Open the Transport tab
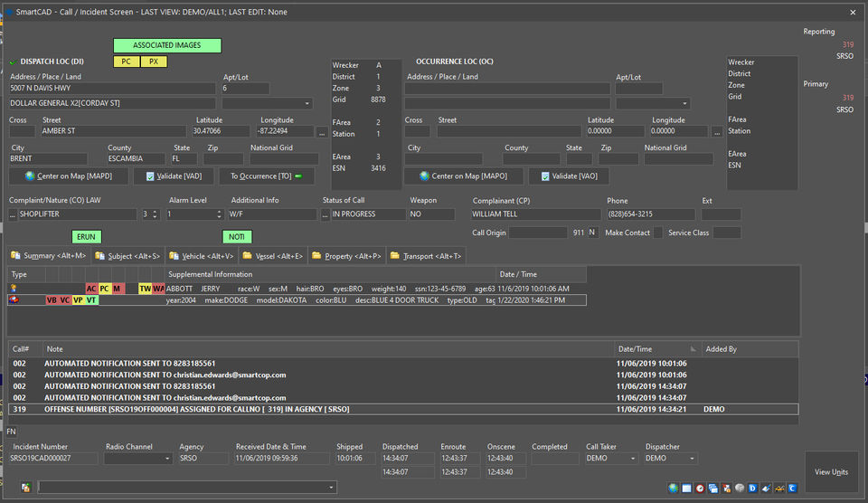The height and width of the screenshot is (503, 868). tap(426, 256)
